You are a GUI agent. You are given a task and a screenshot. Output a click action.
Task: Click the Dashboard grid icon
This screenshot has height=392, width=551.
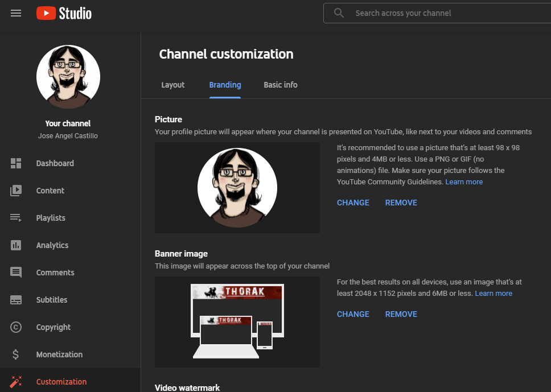click(x=16, y=163)
